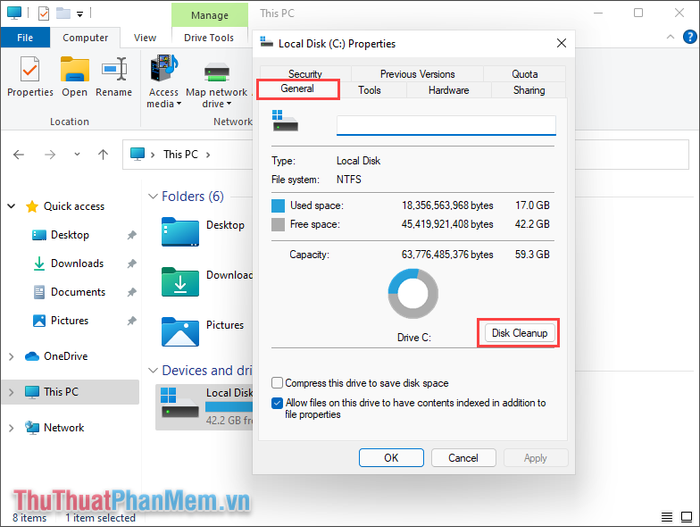The width and height of the screenshot is (700, 527).
Task: Expand the This PC tree node
Action: (12, 392)
